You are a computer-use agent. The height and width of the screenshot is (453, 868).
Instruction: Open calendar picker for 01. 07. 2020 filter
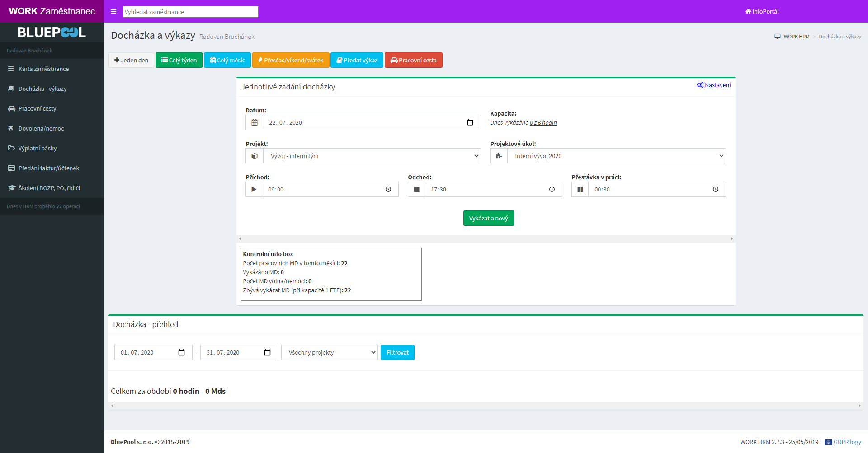(182, 352)
